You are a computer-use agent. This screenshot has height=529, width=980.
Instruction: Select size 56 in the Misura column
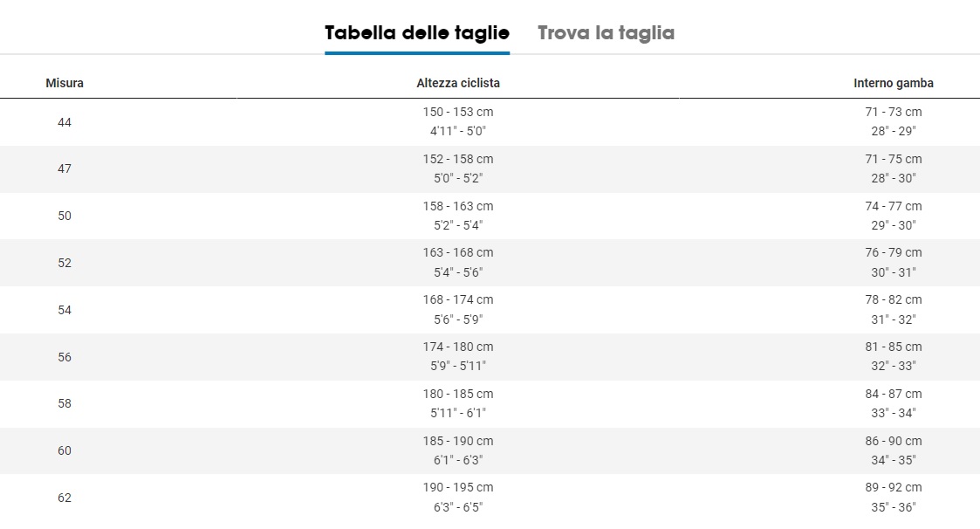pyautogui.click(x=65, y=357)
